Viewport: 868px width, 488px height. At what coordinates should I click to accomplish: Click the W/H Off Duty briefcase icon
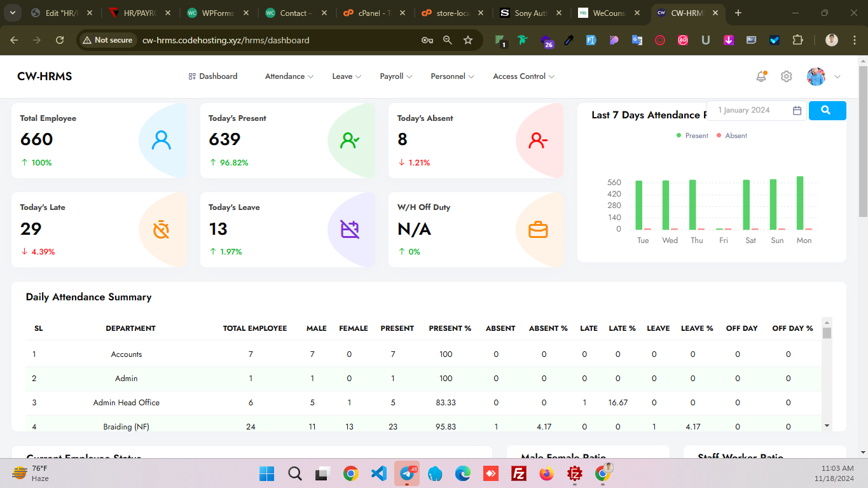pos(538,229)
